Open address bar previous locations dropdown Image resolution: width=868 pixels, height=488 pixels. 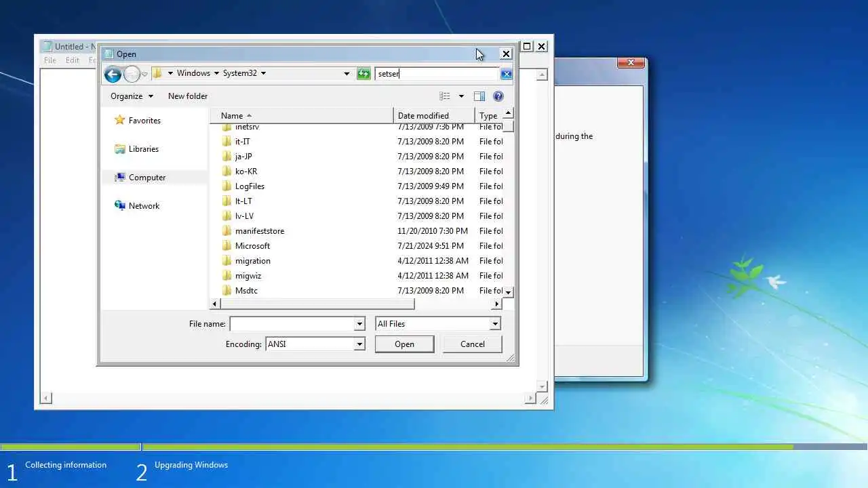tap(347, 73)
